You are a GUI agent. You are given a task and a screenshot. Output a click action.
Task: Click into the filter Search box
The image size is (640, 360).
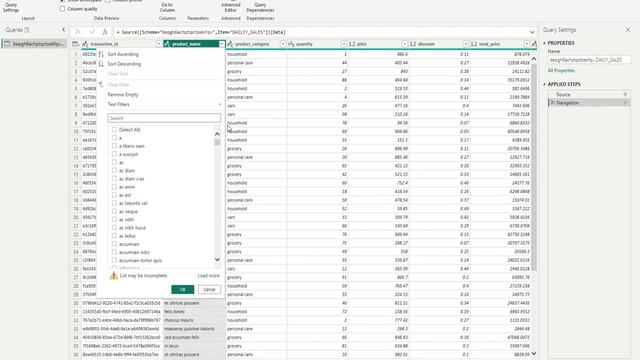tap(164, 118)
